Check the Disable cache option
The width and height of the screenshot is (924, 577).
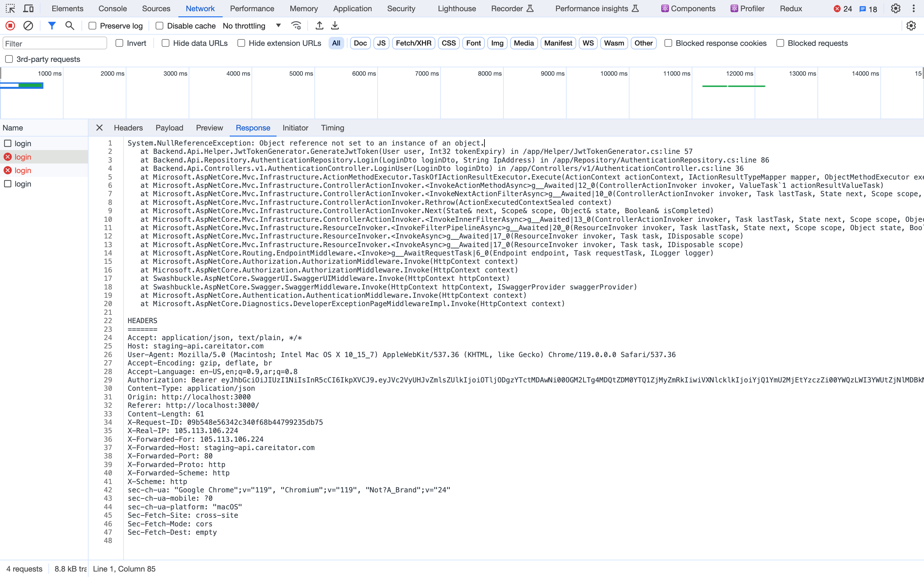[159, 26]
